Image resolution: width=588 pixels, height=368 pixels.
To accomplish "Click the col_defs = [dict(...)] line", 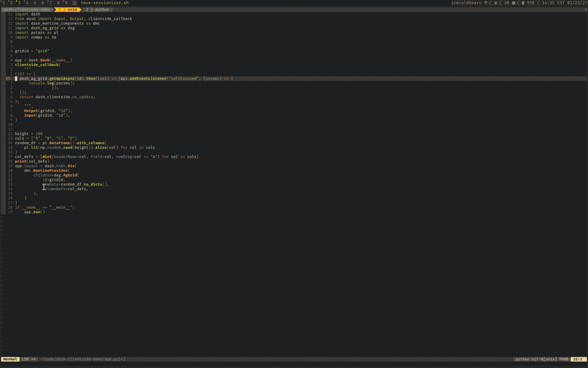I will 106,157.
